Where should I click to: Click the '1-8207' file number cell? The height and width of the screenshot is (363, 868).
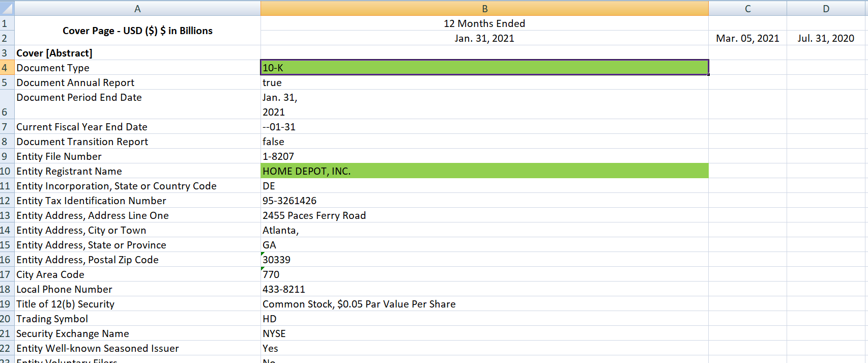click(484, 156)
